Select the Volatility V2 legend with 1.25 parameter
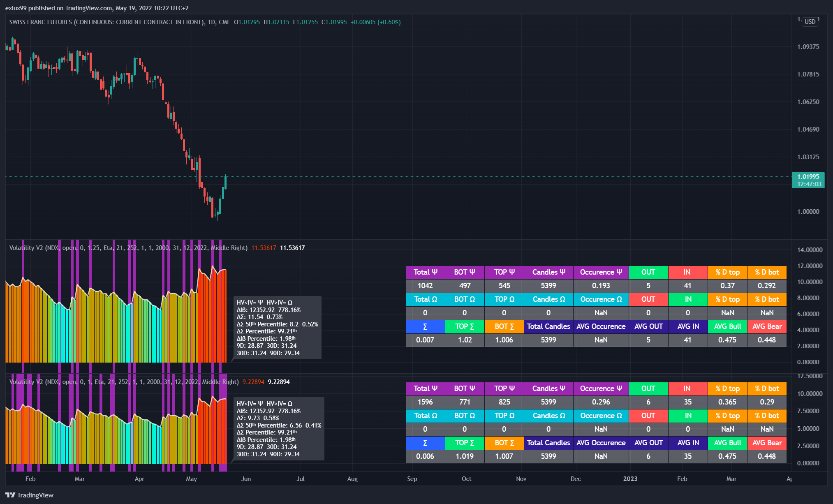Viewport: 833px width, 504px height. pyautogui.click(x=128, y=248)
